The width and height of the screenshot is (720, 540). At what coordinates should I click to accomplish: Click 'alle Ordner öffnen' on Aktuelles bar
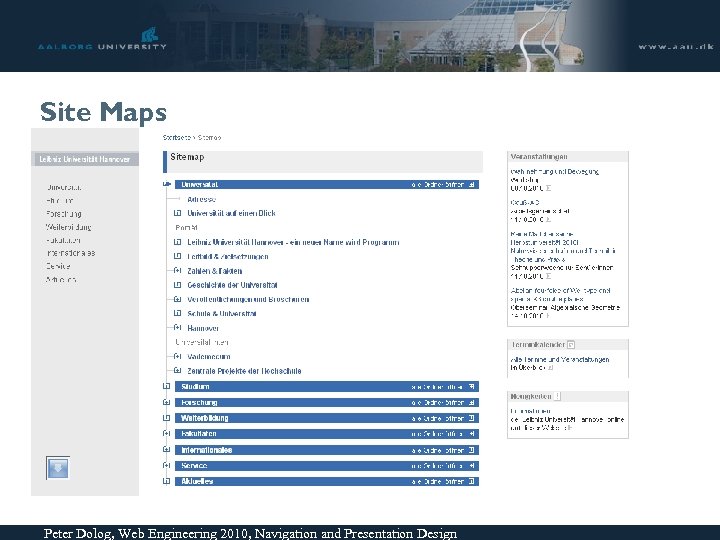pyautogui.click(x=443, y=482)
